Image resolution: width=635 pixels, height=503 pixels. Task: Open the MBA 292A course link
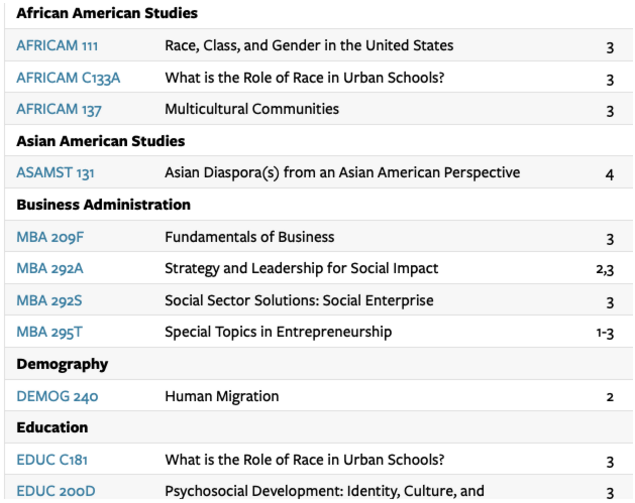click(50, 268)
